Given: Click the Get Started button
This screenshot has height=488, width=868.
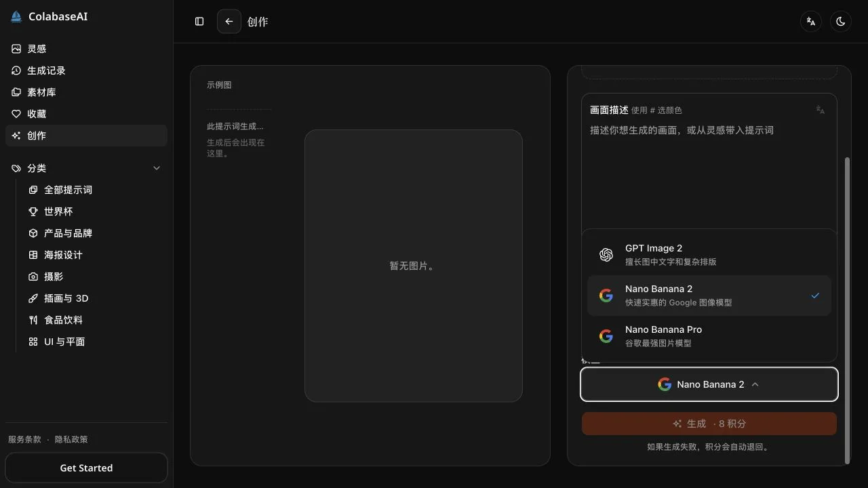Looking at the screenshot, I should [x=86, y=468].
